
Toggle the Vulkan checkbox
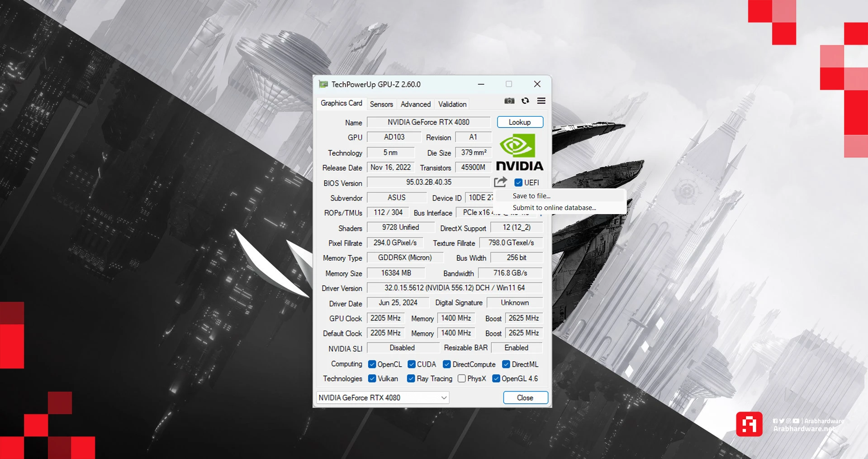tap(372, 378)
